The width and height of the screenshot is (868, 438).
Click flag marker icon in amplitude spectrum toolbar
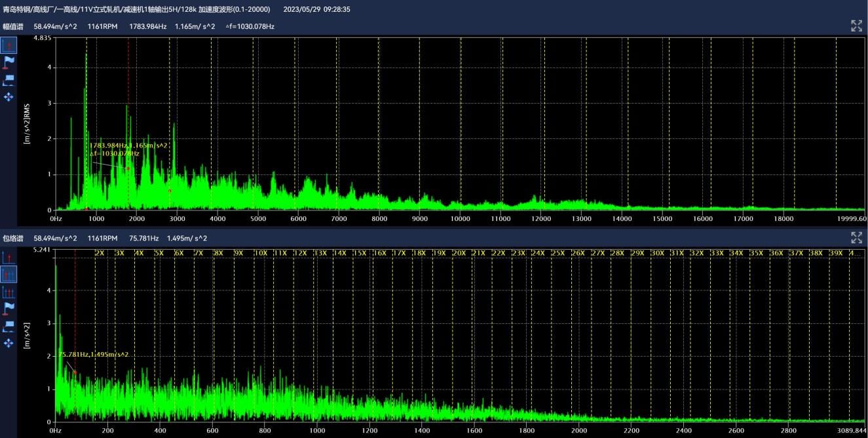pyautogui.click(x=9, y=62)
